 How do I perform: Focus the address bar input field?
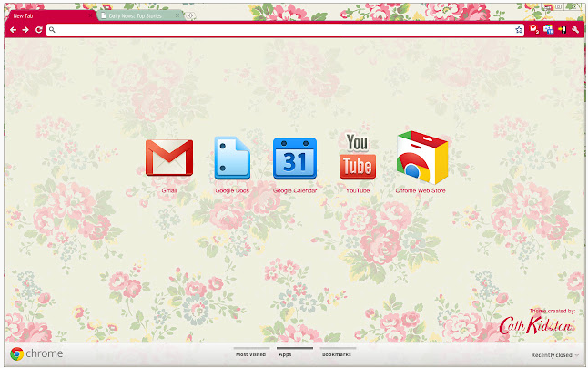coord(285,30)
